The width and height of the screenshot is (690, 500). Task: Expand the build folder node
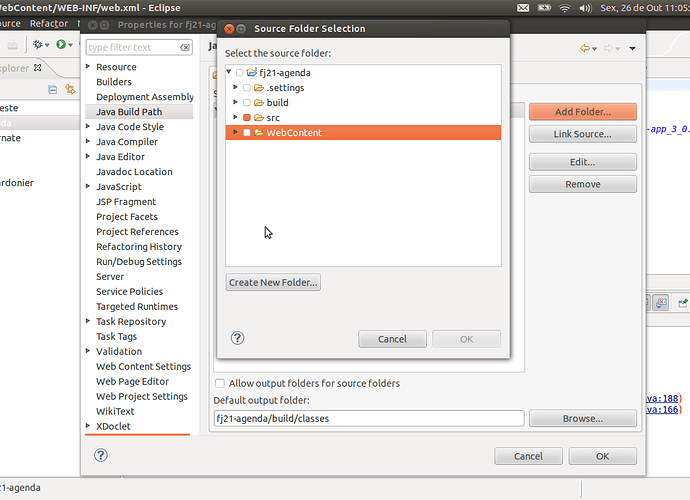[235, 102]
